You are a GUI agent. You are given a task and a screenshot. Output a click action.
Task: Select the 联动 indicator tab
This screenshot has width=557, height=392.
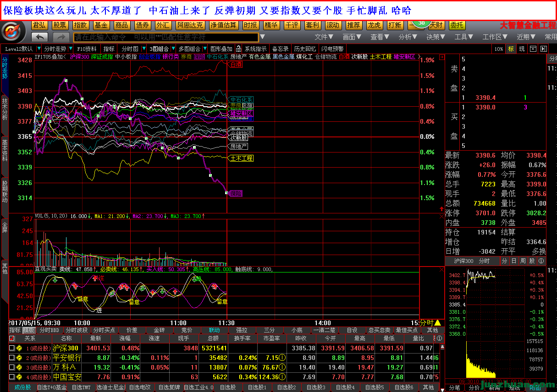tap(214, 330)
